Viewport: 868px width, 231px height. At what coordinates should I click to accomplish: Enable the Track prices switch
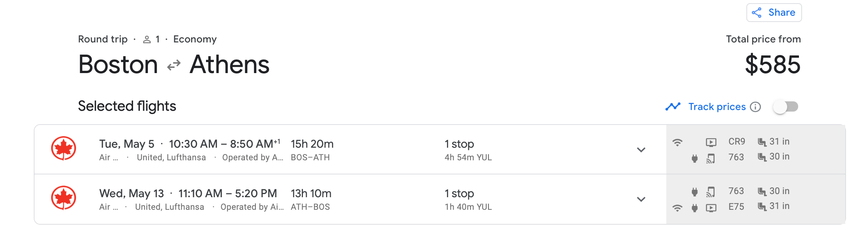pos(786,107)
